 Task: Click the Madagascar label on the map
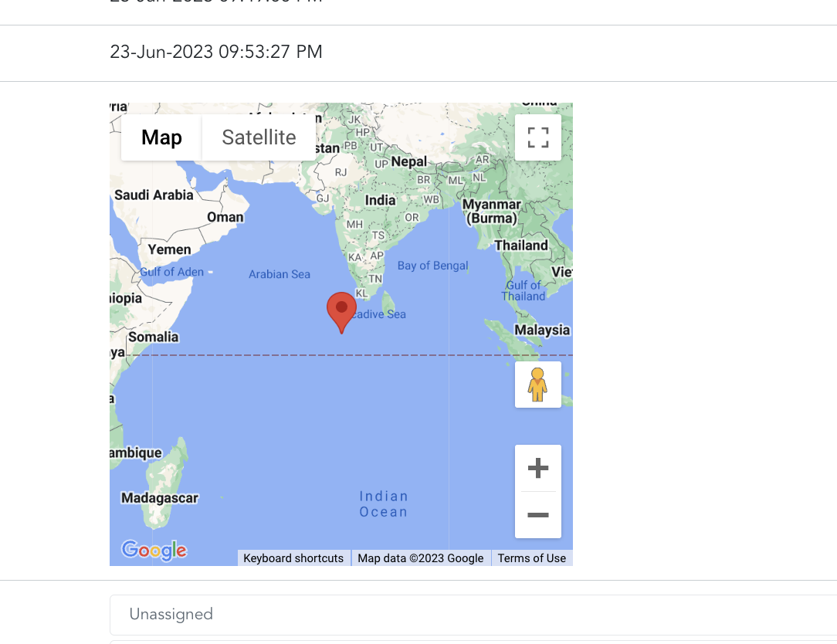(160, 498)
